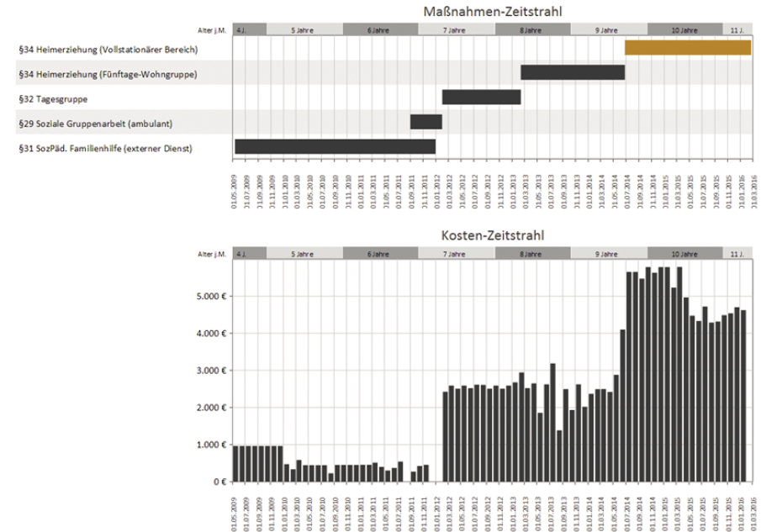Click the §34 Heimerziehung (Vollstationärer Bereich) label
The width and height of the screenshot is (761, 532).
(x=108, y=50)
